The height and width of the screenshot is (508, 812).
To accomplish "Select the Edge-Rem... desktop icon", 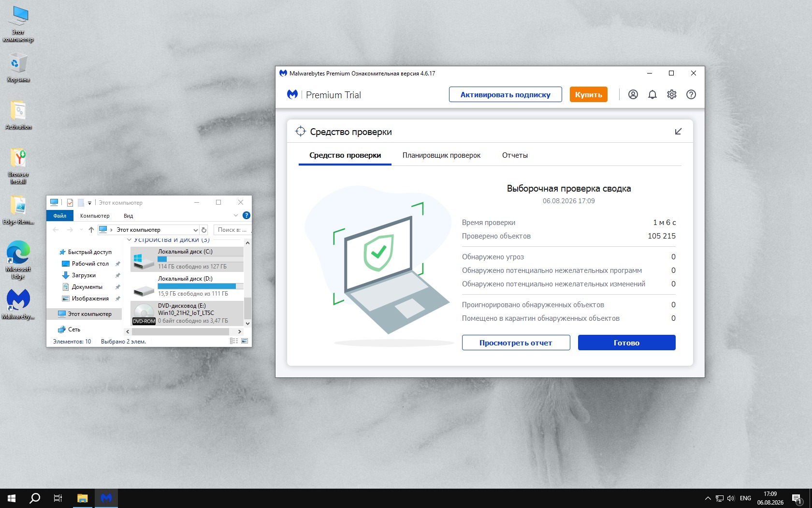I will (x=18, y=210).
